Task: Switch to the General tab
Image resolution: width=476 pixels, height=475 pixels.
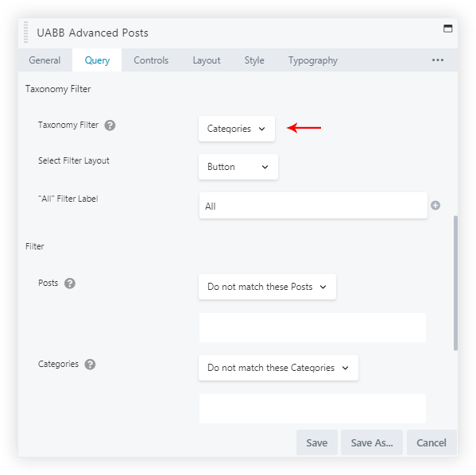Action: [45, 60]
